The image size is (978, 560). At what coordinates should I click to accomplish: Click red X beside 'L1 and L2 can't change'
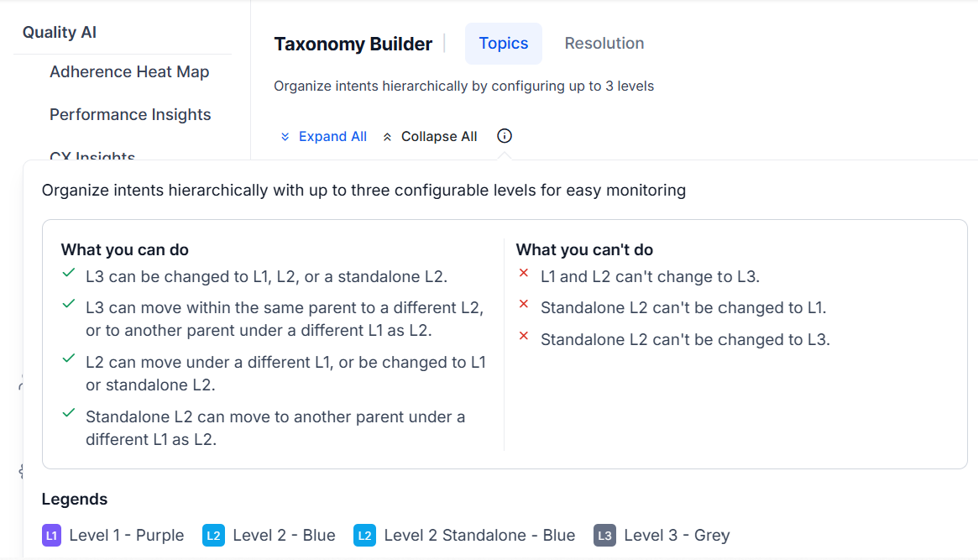(524, 274)
